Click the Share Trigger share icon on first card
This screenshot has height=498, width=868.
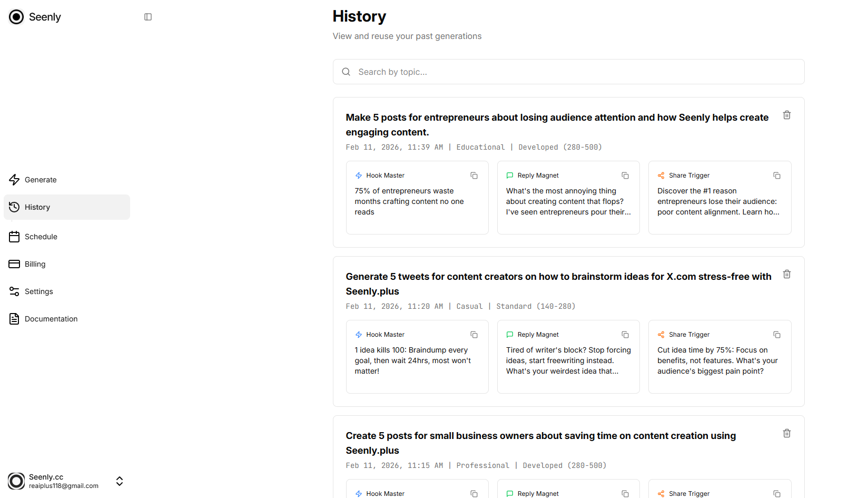point(661,175)
